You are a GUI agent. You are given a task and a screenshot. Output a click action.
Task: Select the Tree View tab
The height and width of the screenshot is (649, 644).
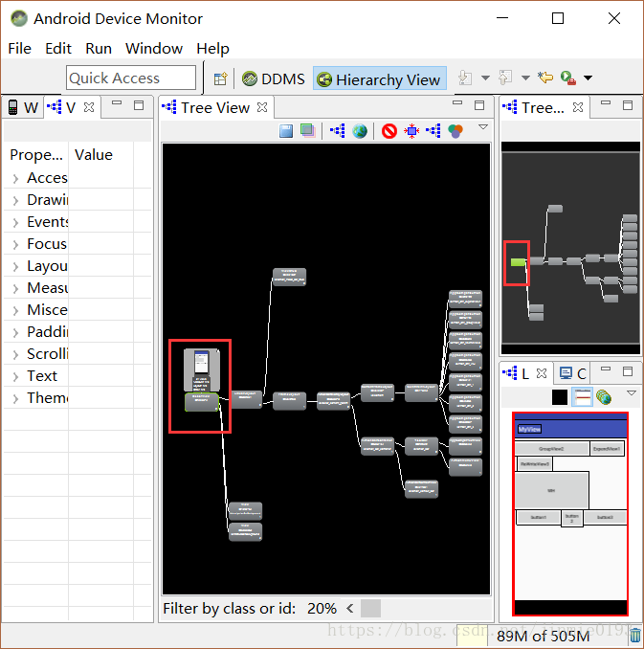[215, 107]
